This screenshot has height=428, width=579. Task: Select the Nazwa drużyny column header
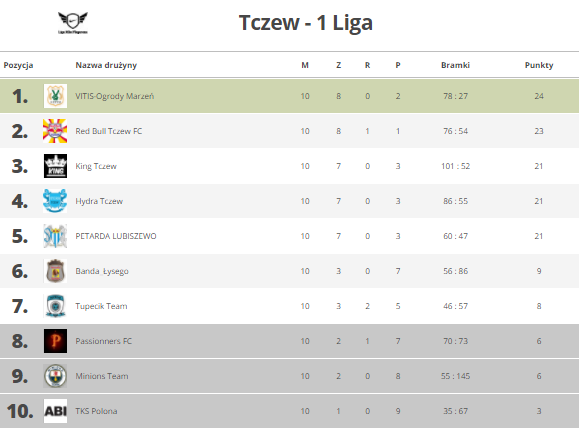(x=106, y=65)
